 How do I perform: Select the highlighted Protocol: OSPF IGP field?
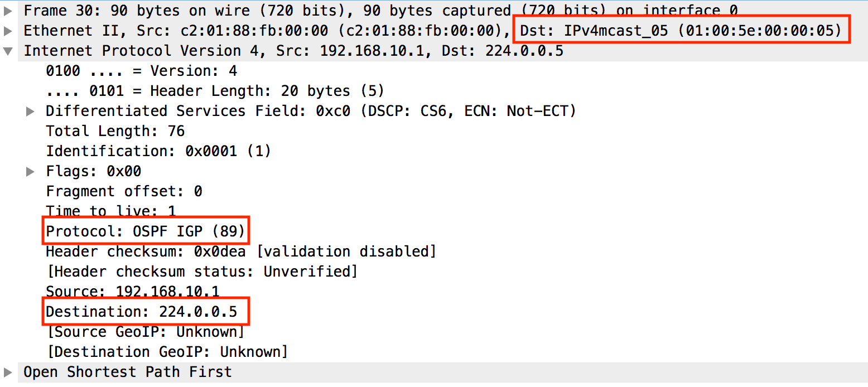click(144, 231)
